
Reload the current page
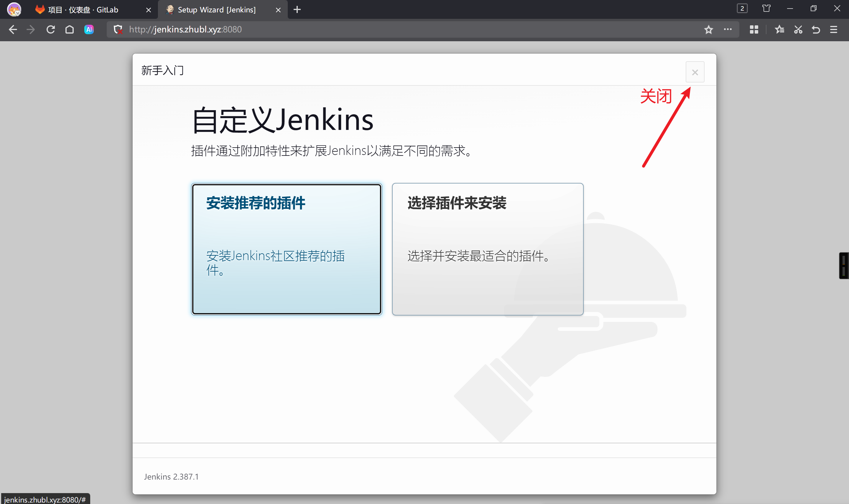[x=51, y=29]
